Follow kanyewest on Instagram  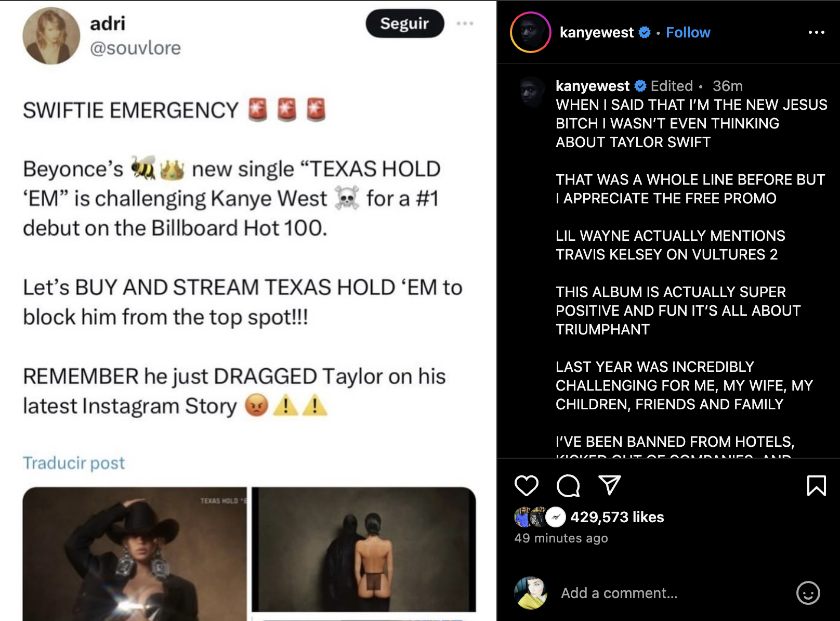pyautogui.click(x=688, y=32)
